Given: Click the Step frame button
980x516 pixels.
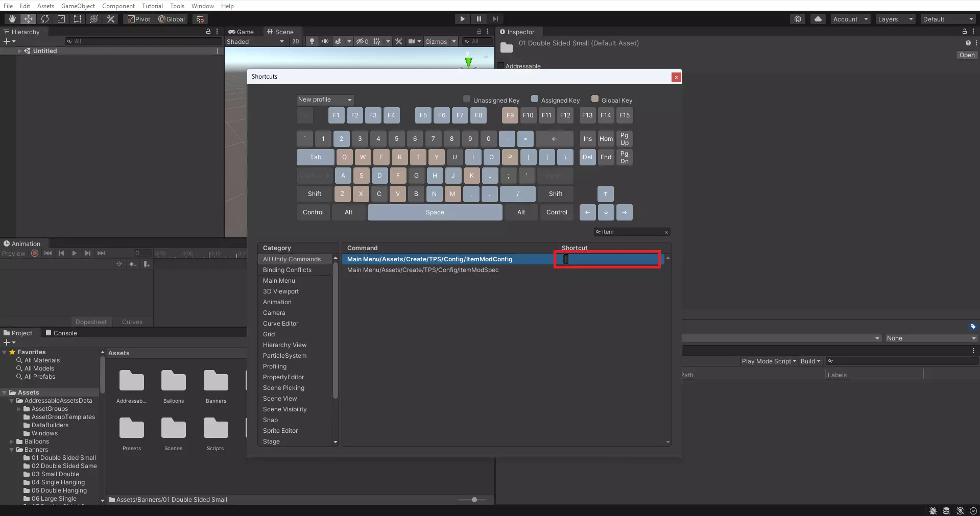Looking at the screenshot, I should click(x=495, y=19).
